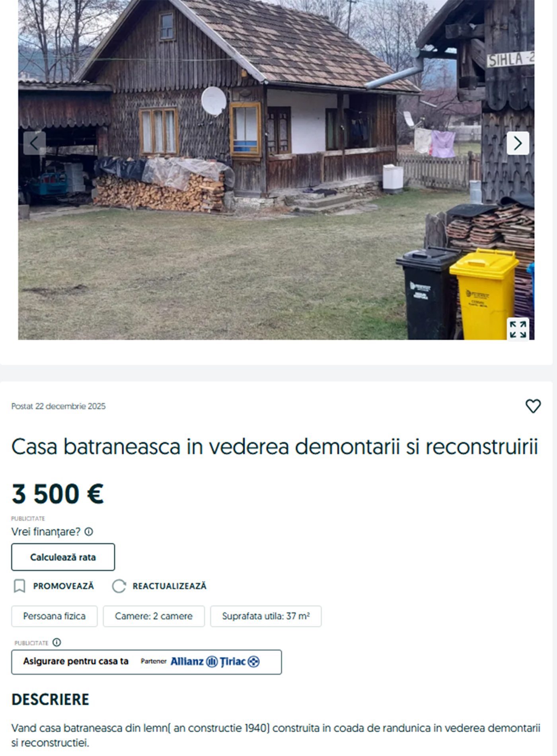
Task: Click the info icon next to Publicitate
Action: click(57, 642)
